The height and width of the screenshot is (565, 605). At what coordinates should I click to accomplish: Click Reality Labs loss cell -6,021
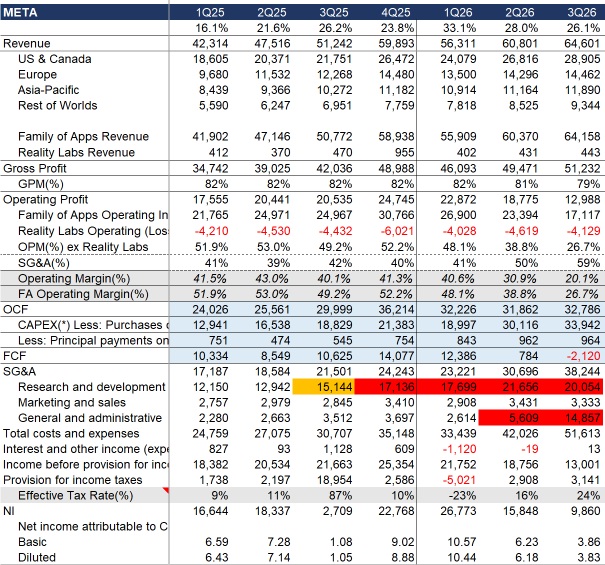tap(397, 231)
